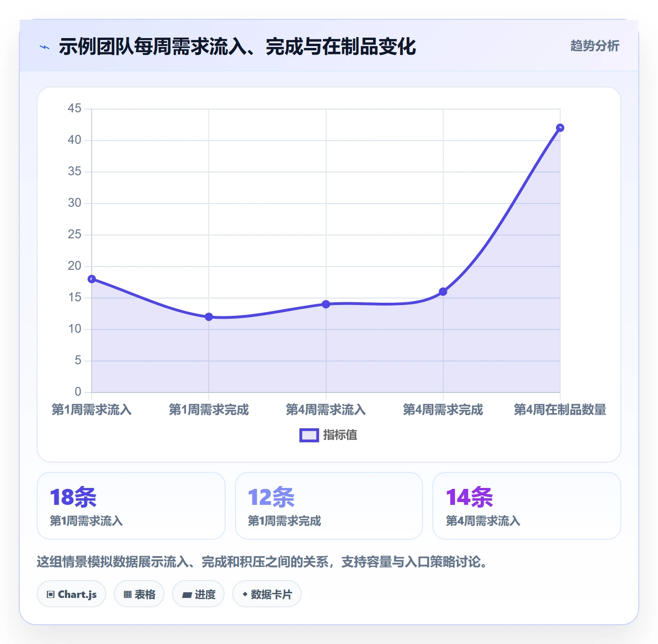Click the 进度 tag chip
The width and height of the screenshot is (658, 644).
tap(198, 594)
